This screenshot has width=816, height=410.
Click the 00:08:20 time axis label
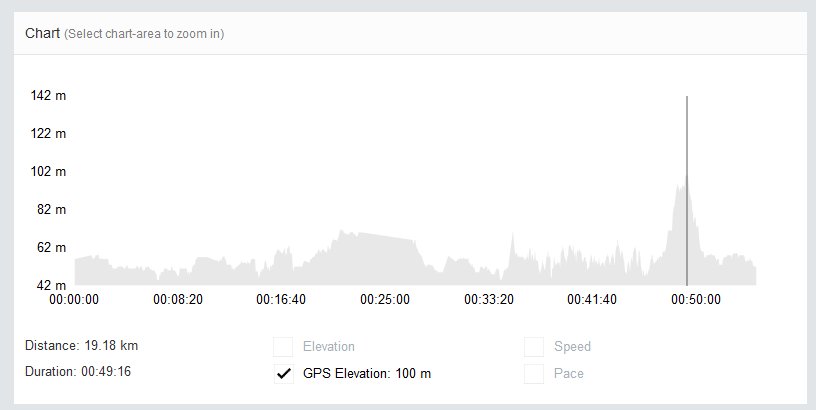click(178, 299)
